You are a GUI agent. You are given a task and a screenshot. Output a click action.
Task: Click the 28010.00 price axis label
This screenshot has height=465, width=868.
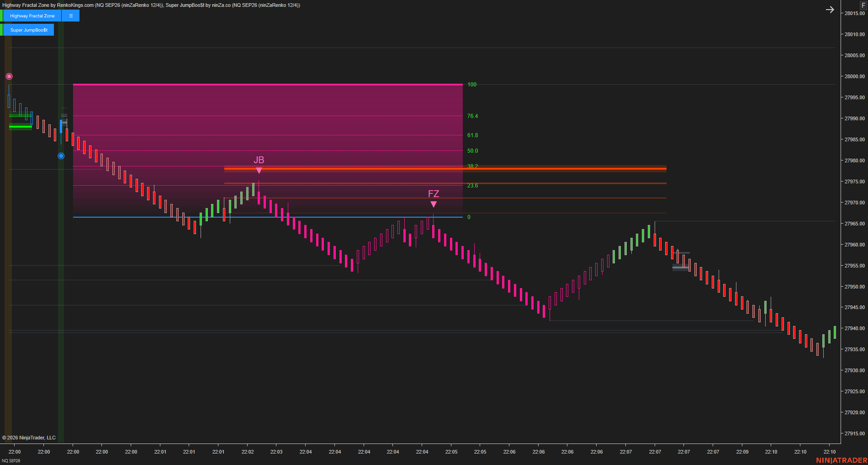[854, 34]
